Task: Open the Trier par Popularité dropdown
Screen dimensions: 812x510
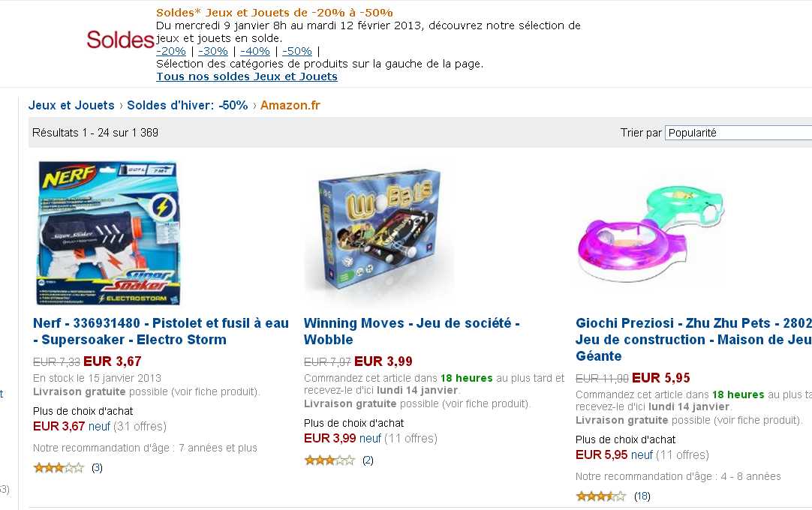Action: pos(738,133)
